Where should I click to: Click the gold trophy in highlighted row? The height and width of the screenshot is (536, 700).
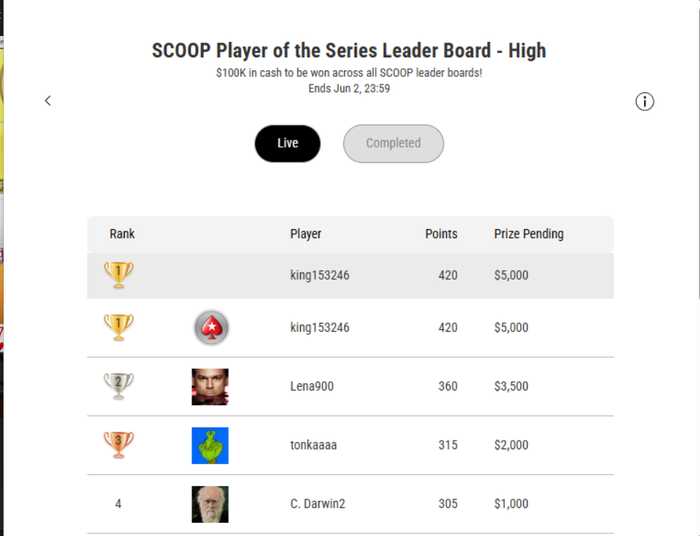[118, 275]
